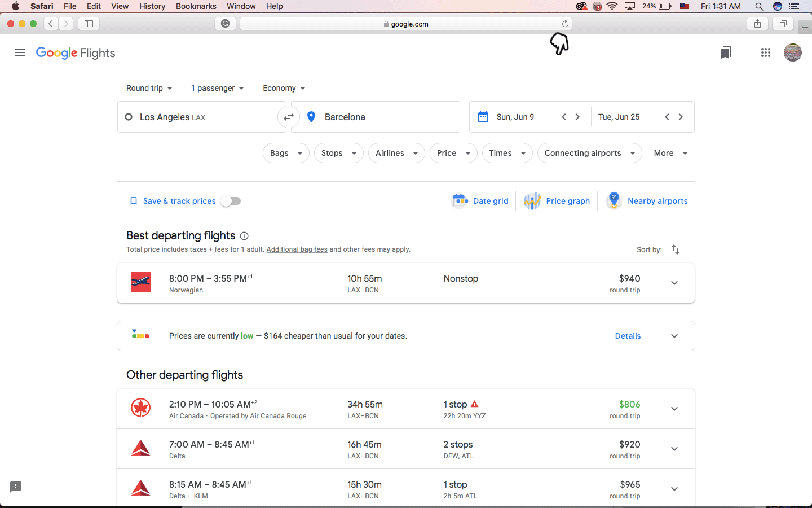
Task: Open the Connecting airports filter dropdown
Action: [x=590, y=153]
